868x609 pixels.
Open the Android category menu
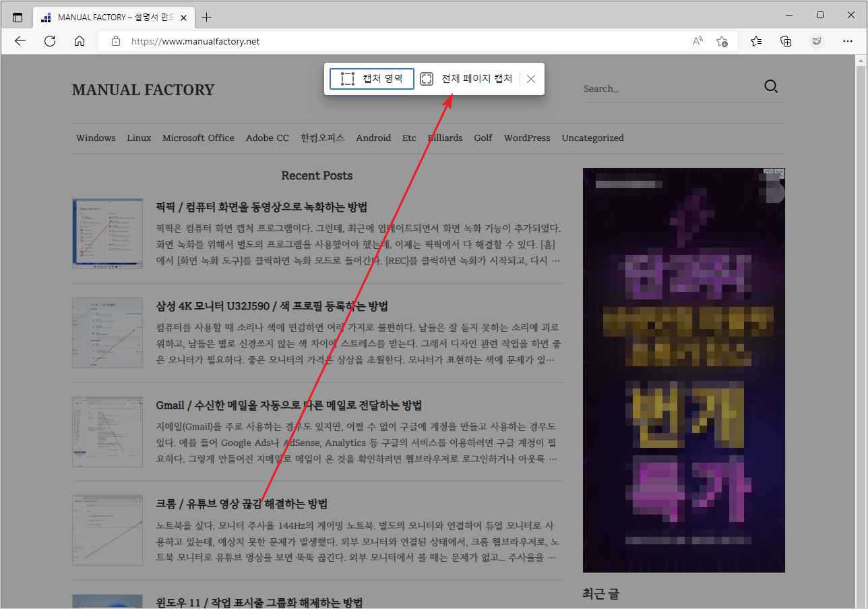[x=373, y=138]
